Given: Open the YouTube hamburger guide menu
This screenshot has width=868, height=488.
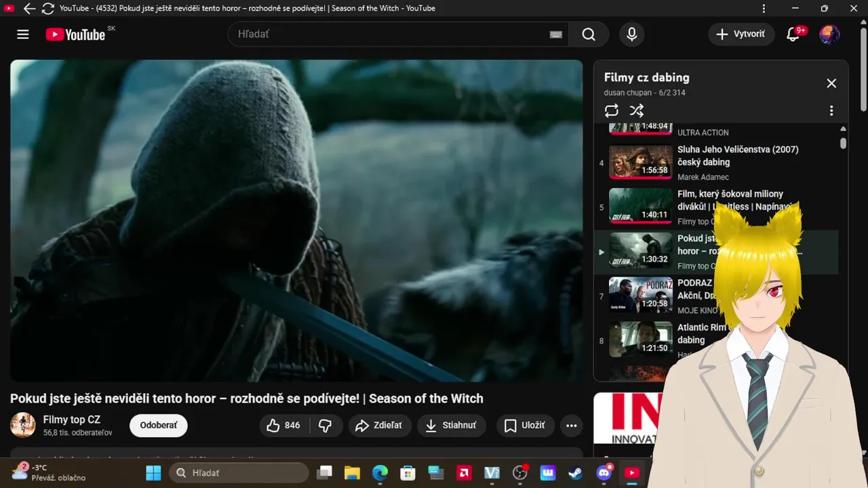Looking at the screenshot, I should [x=23, y=35].
